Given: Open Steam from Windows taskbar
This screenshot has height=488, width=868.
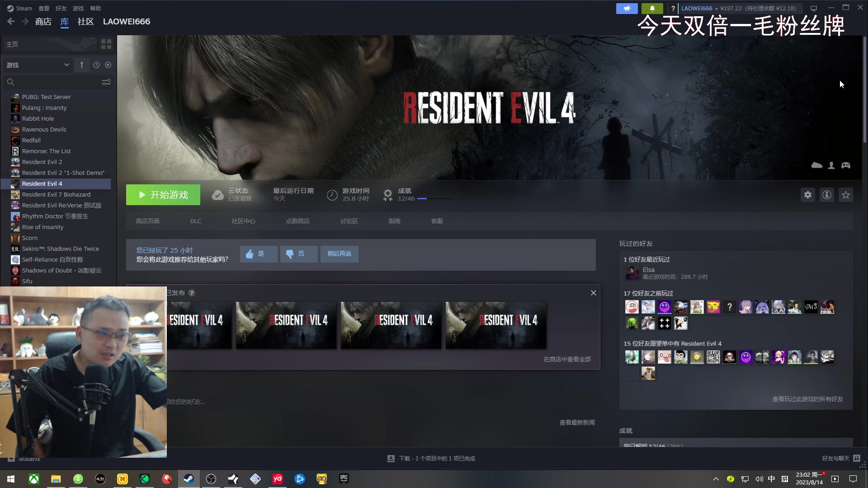Looking at the screenshot, I should click(x=189, y=479).
